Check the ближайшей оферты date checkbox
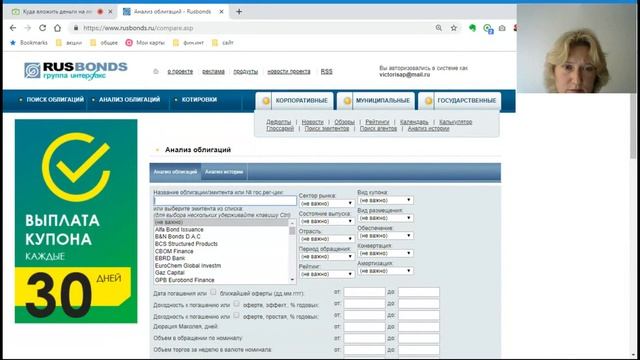Viewport: 640px width, 360px height. (213, 292)
